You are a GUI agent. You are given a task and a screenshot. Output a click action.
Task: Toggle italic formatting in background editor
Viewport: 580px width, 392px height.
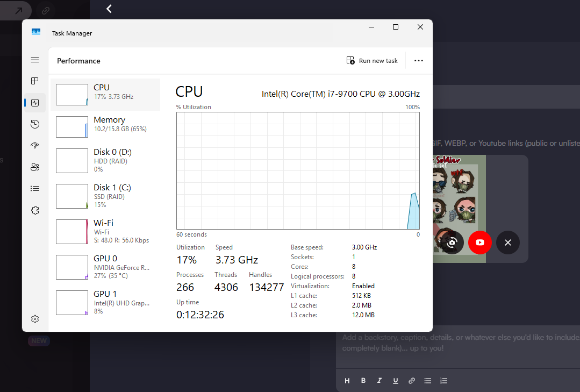point(379,381)
